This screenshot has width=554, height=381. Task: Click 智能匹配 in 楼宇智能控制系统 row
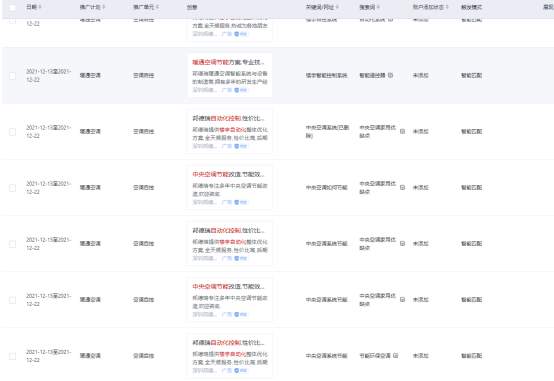pyautogui.click(x=471, y=75)
